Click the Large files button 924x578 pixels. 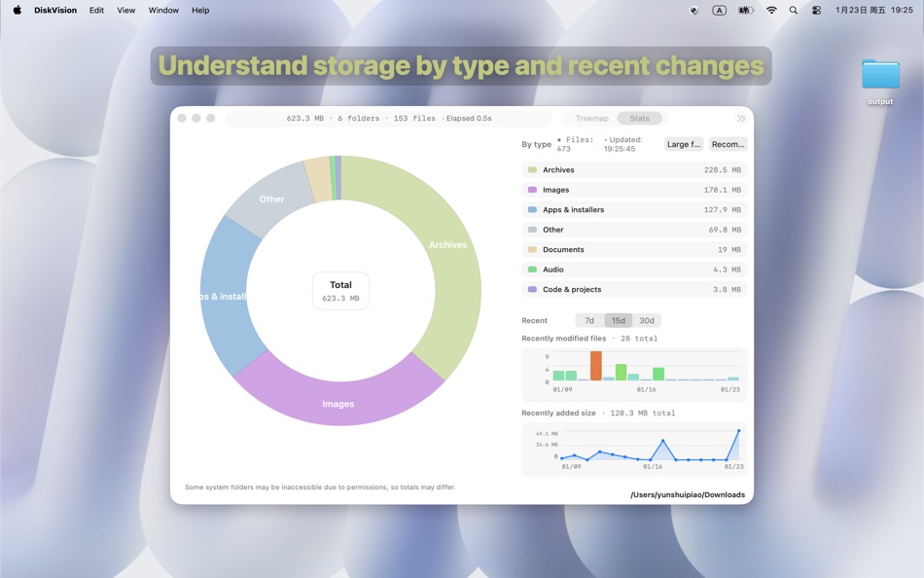[684, 143]
